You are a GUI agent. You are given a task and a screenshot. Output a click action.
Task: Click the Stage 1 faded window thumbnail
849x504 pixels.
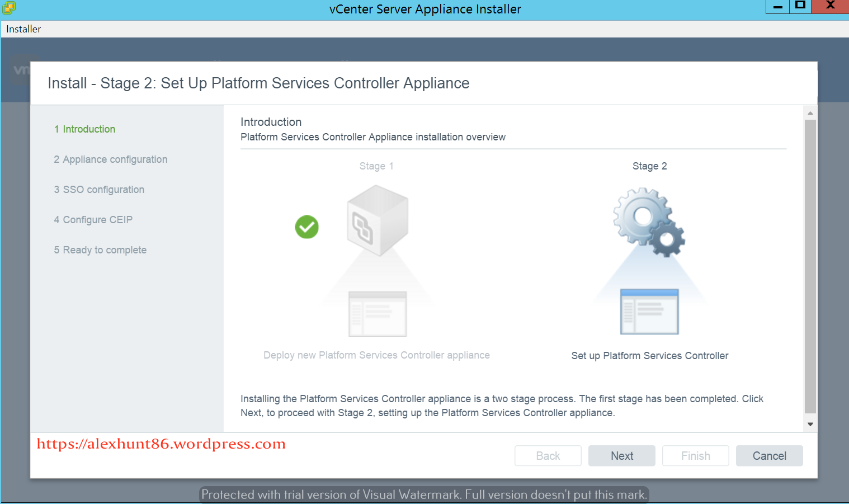(x=378, y=314)
